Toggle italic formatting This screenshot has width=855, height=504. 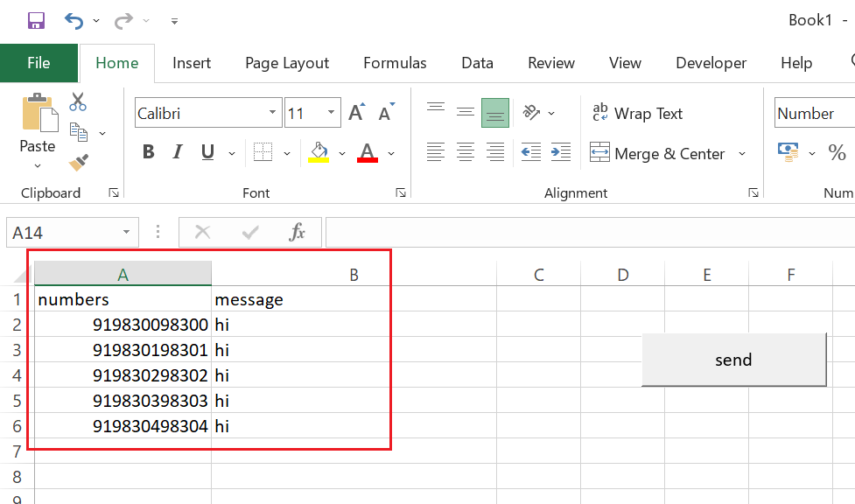coord(178,151)
